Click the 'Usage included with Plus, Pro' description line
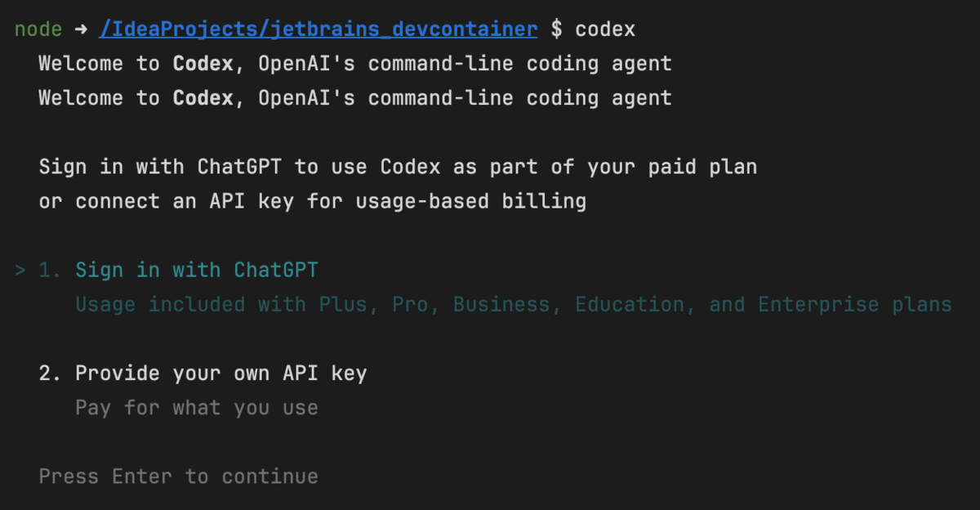This screenshot has height=510, width=980. click(x=514, y=305)
